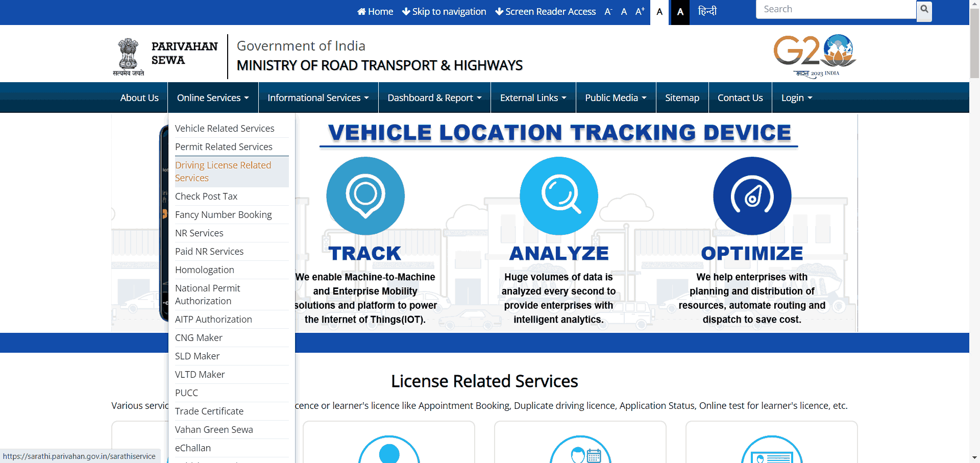Increase font size with A+ button

click(640, 11)
